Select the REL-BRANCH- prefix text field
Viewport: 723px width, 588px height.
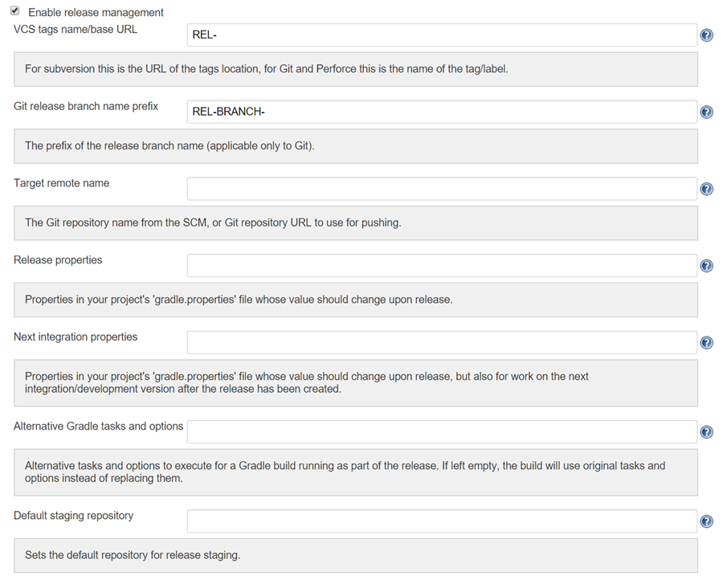(x=442, y=112)
